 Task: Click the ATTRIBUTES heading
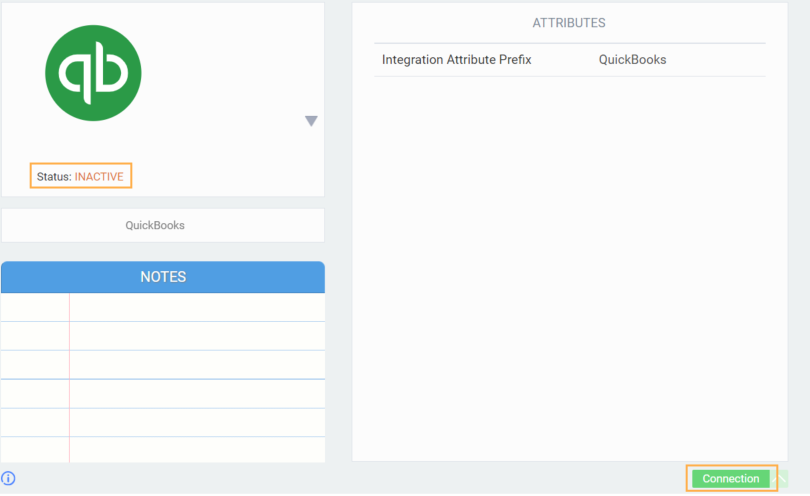[569, 23]
